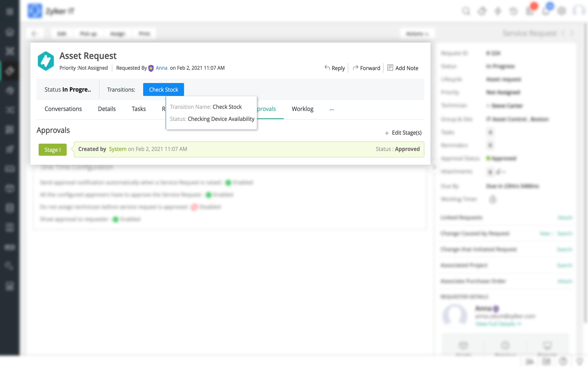Click the teal Asset Request ticket icon

click(x=46, y=61)
